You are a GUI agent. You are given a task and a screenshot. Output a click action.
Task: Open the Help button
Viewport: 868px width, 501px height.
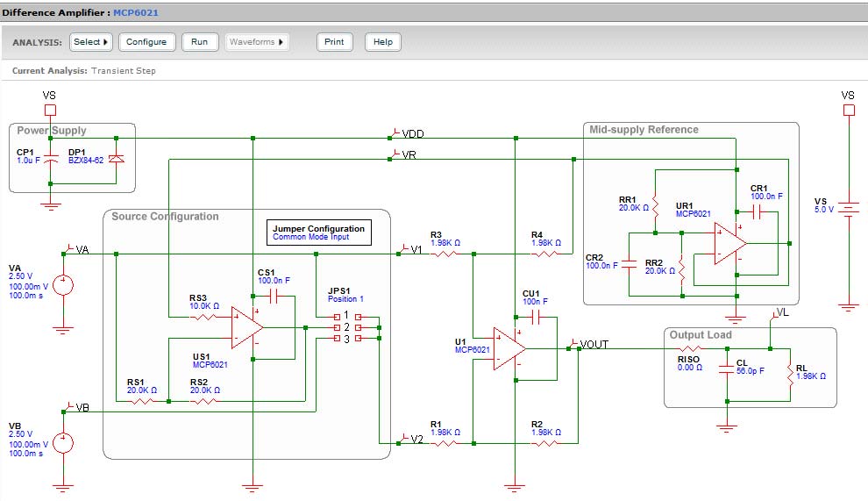382,42
